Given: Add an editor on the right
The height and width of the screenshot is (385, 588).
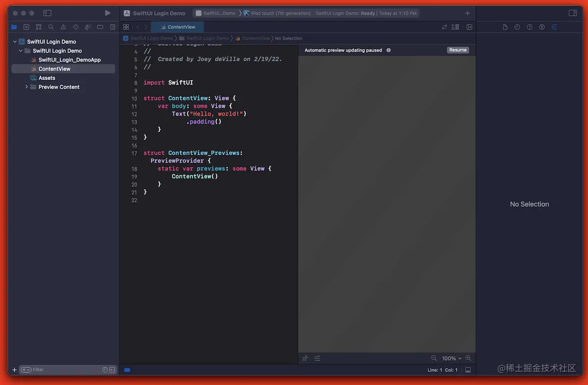Looking at the screenshot, I should coord(469,27).
